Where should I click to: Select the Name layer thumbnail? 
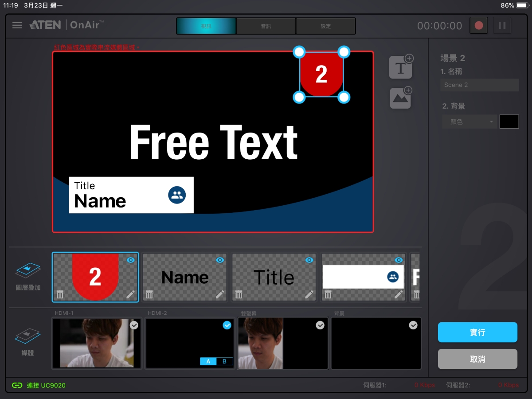point(185,277)
